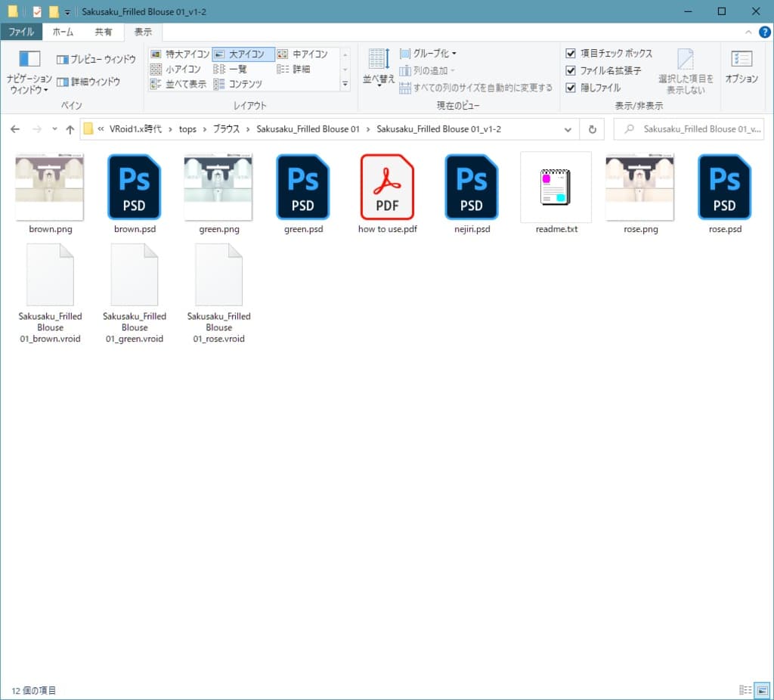Uncheck file name extensions (ファイル名拡張子)

(571, 70)
